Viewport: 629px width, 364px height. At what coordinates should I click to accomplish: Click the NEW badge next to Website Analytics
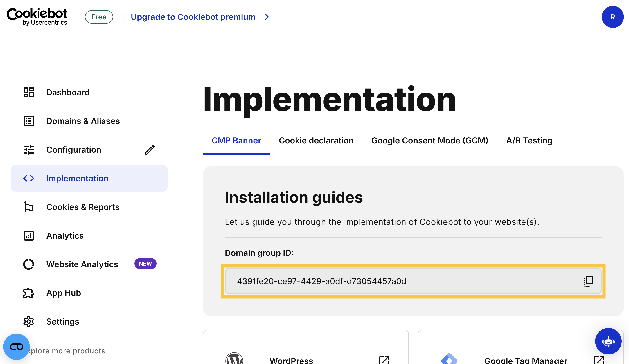[x=145, y=264]
